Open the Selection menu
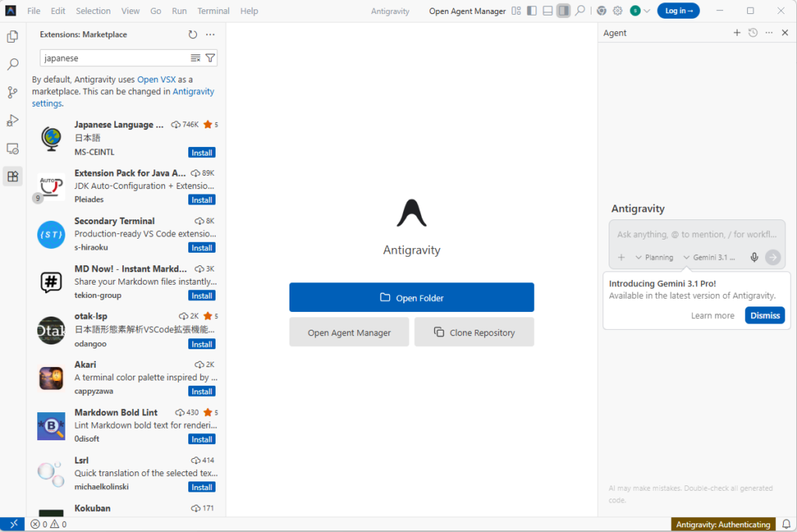This screenshot has height=532, width=797. click(x=93, y=11)
